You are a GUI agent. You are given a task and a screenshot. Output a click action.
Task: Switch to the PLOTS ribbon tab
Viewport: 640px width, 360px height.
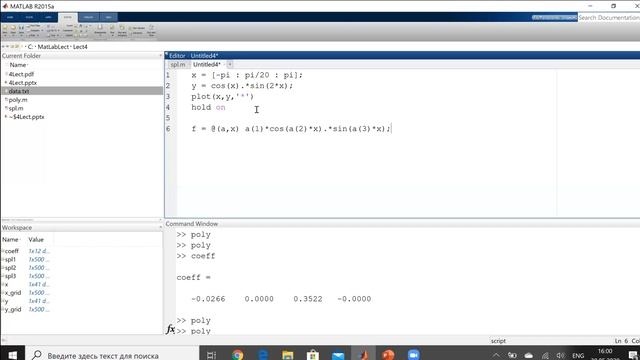pos(29,17)
